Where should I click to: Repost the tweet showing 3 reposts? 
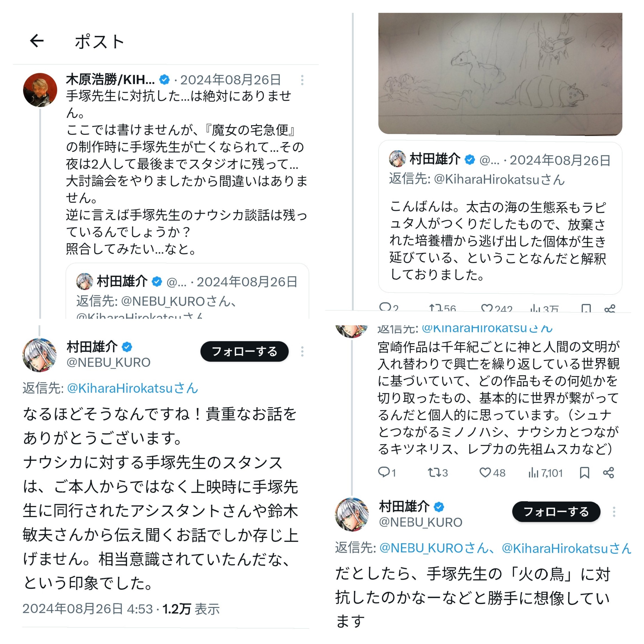tap(438, 472)
